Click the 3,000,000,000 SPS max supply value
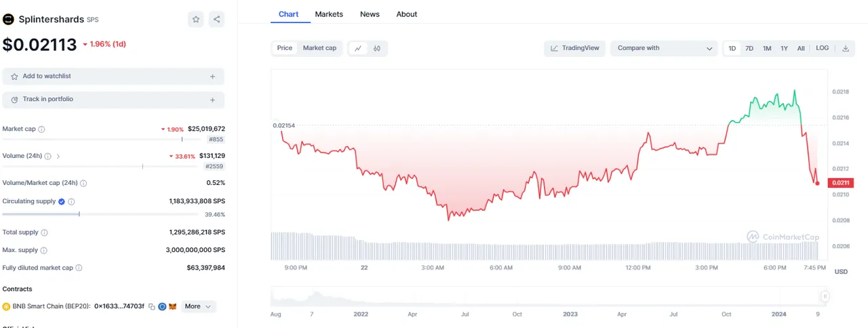Viewport: 868px width, 328px height. pos(195,250)
